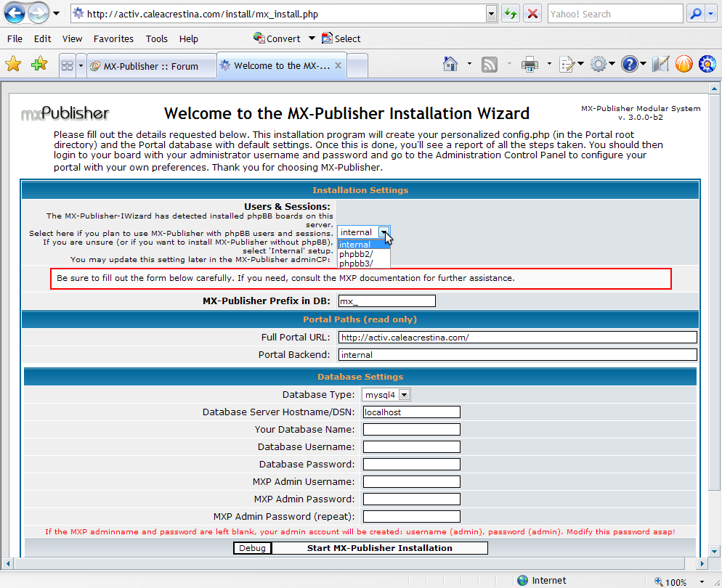The width and height of the screenshot is (722, 588).
Task: Click the Refresh page icon
Action: click(x=511, y=14)
